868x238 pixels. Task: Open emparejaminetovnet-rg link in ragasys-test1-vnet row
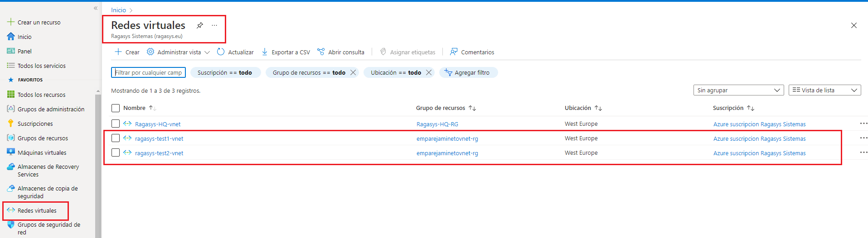pyautogui.click(x=447, y=138)
